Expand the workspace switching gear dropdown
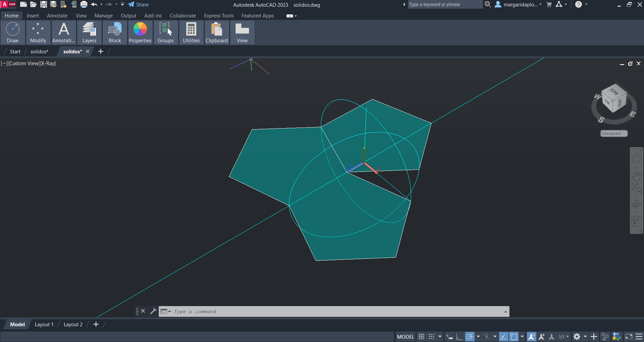This screenshot has width=644, height=342. [585, 337]
